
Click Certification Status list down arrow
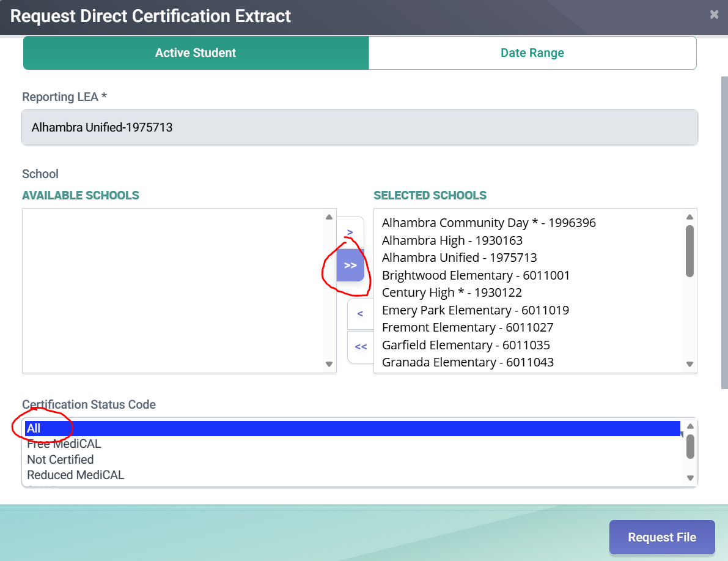click(x=690, y=478)
